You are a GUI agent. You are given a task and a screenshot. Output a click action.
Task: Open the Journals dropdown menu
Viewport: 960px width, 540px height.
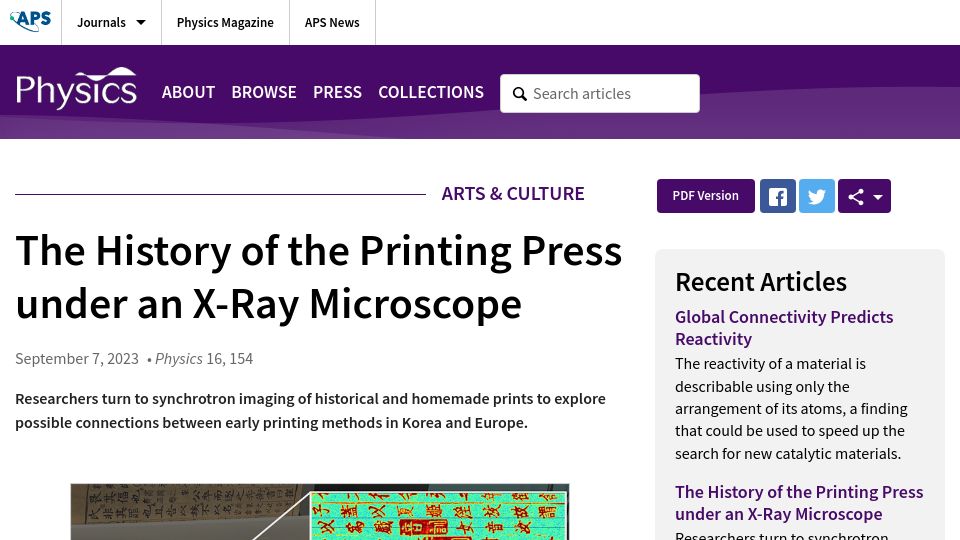coord(111,23)
